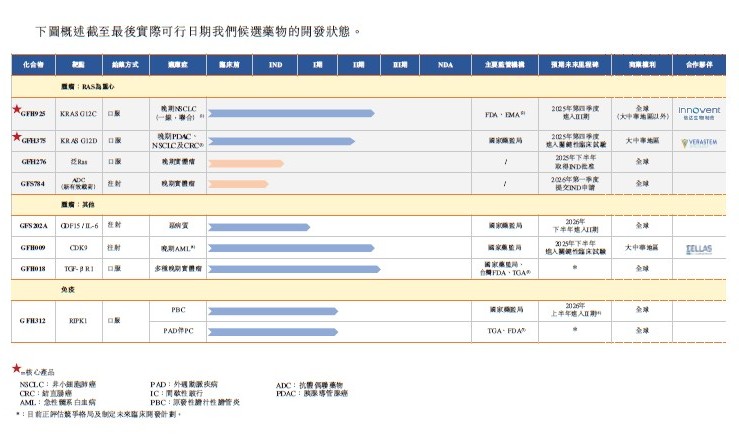
Task: Select the 給藥方式 column header
Action: [x=126, y=65]
